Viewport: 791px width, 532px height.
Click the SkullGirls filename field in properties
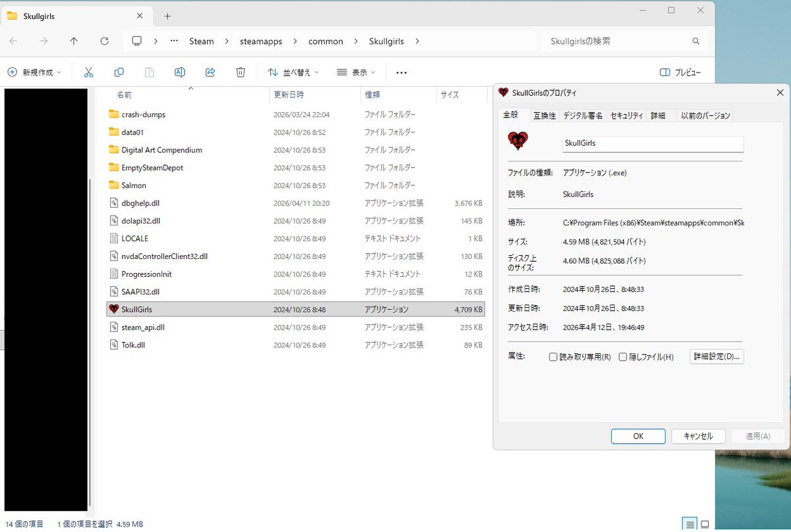click(x=653, y=143)
